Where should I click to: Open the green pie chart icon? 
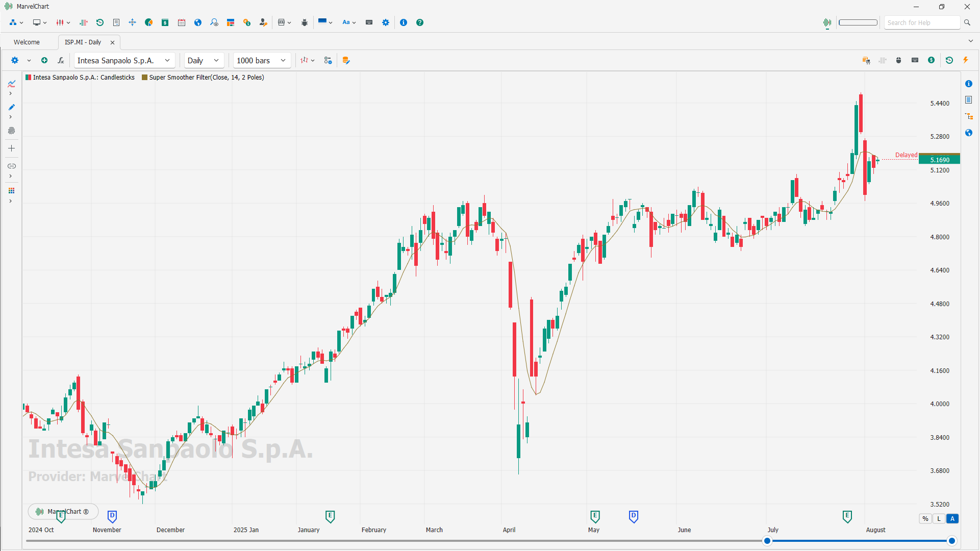tap(149, 22)
